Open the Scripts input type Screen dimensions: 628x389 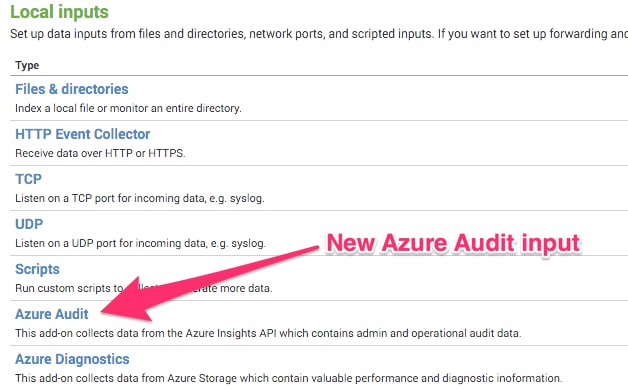pos(37,269)
